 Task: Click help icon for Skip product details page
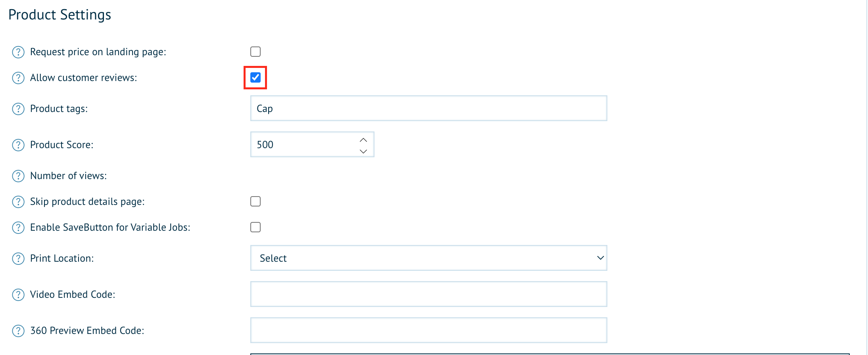click(18, 202)
